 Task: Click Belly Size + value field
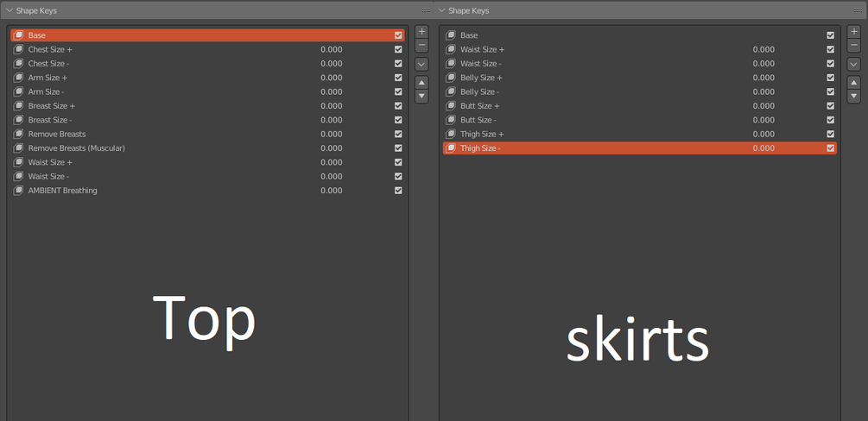[x=764, y=78]
